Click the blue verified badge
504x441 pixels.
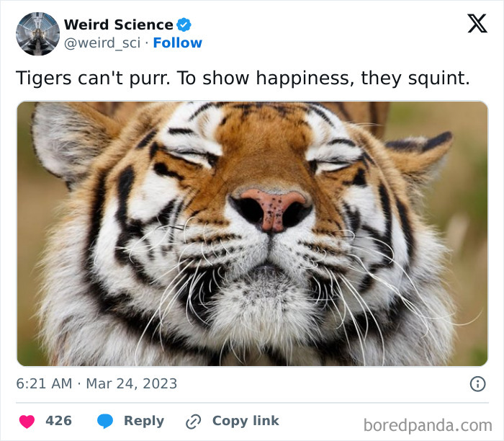pos(184,25)
